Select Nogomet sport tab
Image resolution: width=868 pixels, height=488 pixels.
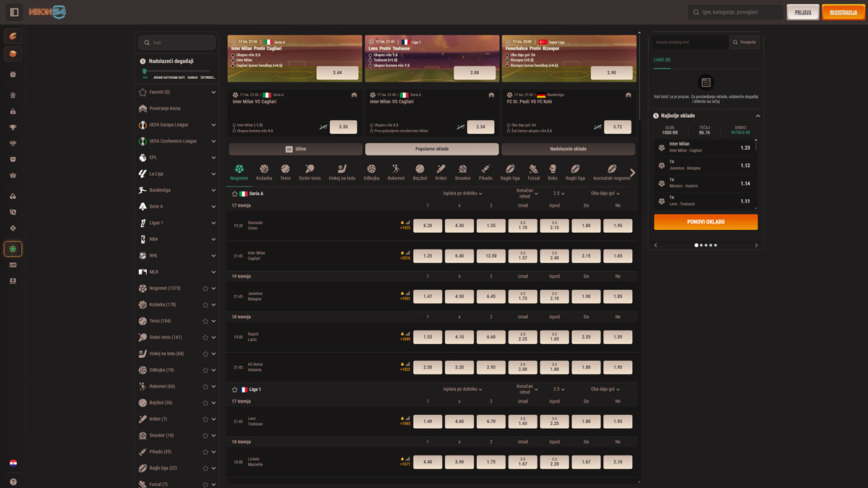click(x=239, y=172)
